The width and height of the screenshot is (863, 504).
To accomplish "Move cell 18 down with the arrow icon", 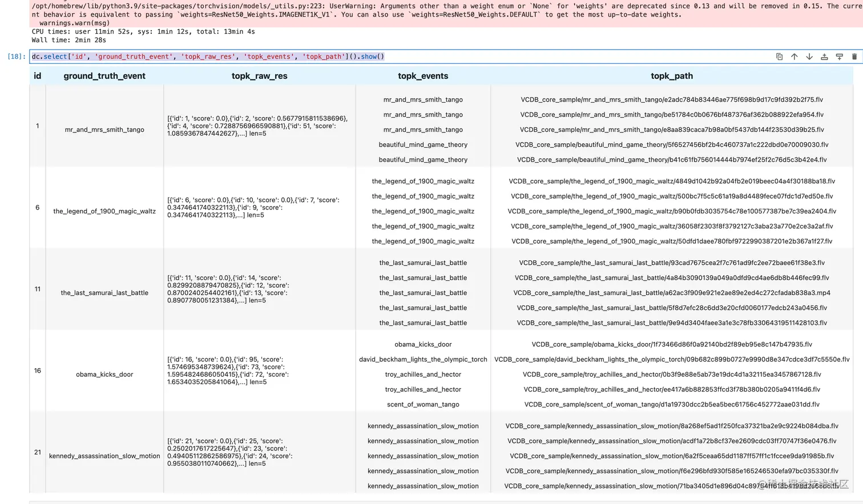I will (809, 57).
